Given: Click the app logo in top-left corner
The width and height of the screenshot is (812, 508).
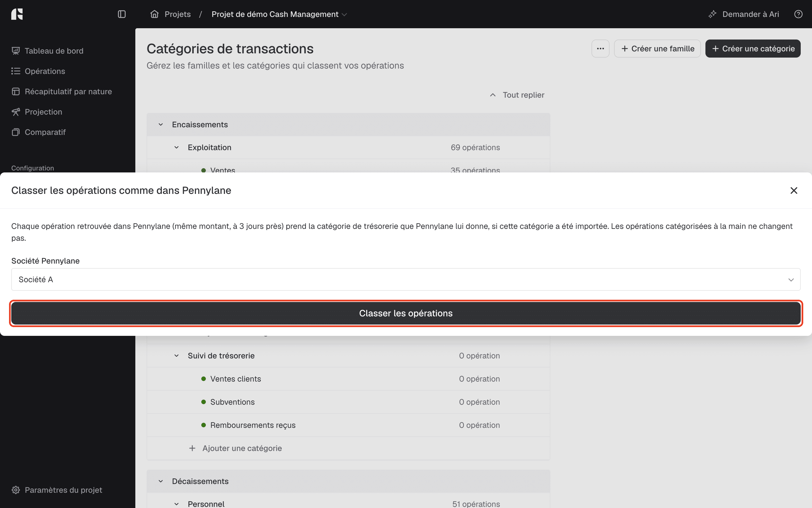Looking at the screenshot, I should tap(17, 14).
